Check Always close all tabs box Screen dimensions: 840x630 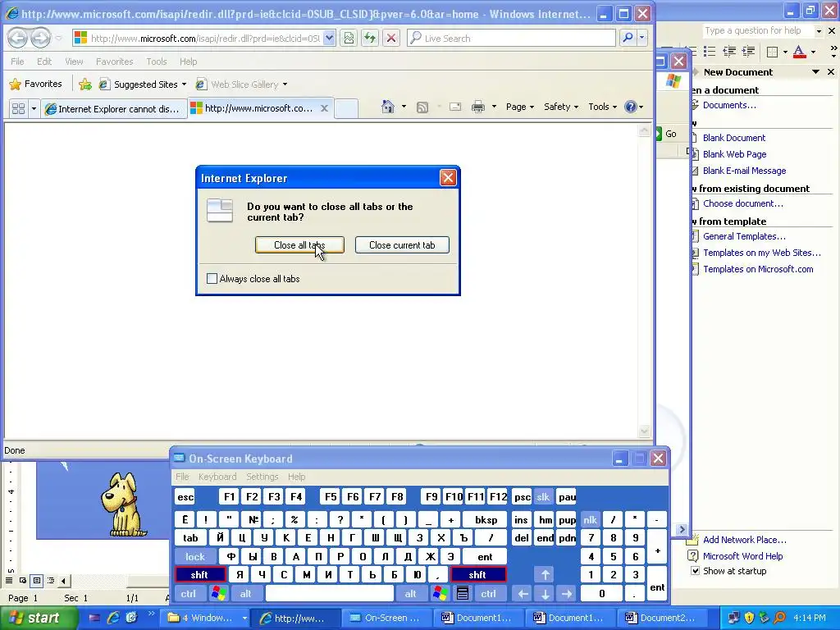pos(212,279)
